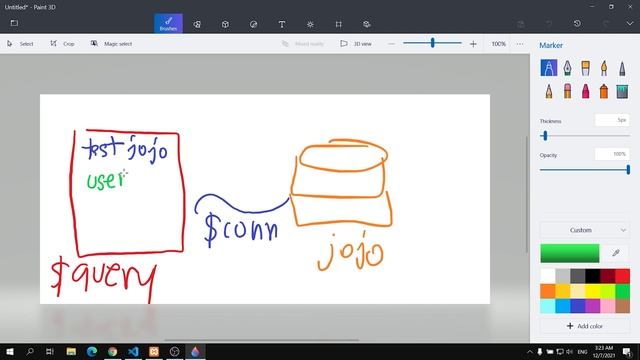Choose the Magic select tool

tap(111, 44)
